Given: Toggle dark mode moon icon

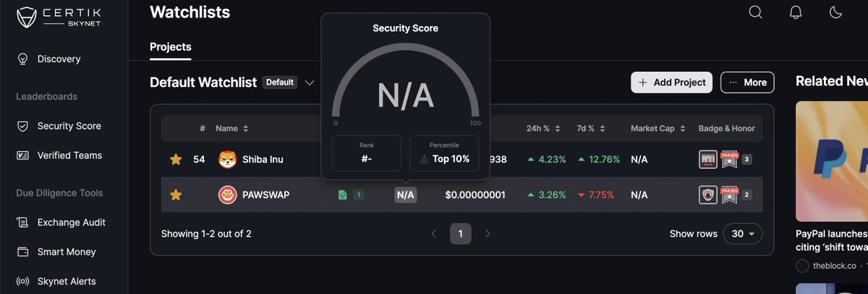Looking at the screenshot, I should [x=835, y=12].
